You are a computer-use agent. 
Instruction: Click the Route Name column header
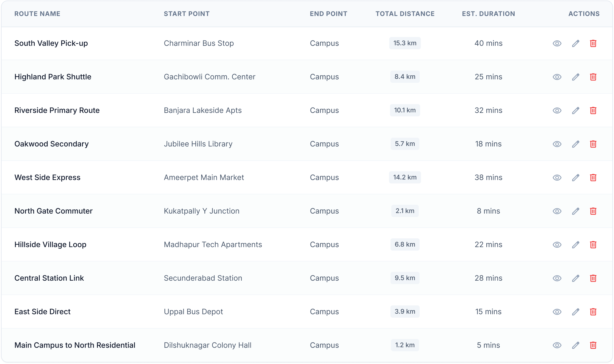(x=37, y=14)
